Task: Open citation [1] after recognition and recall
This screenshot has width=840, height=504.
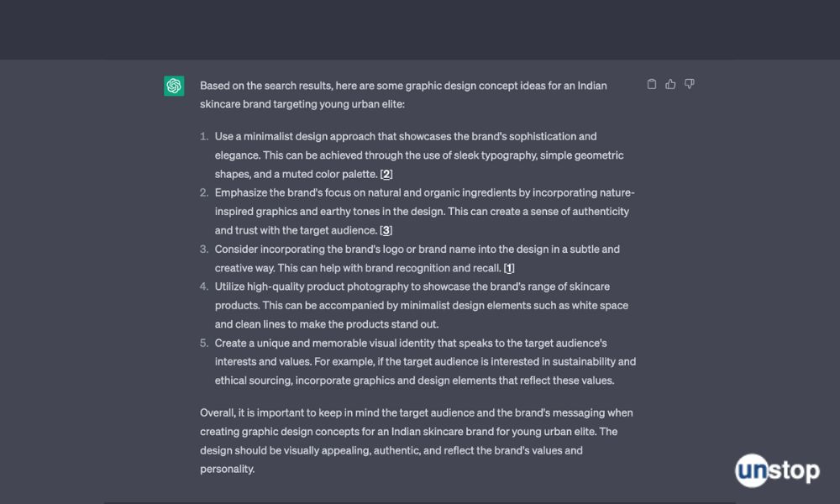Action: click(x=509, y=268)
